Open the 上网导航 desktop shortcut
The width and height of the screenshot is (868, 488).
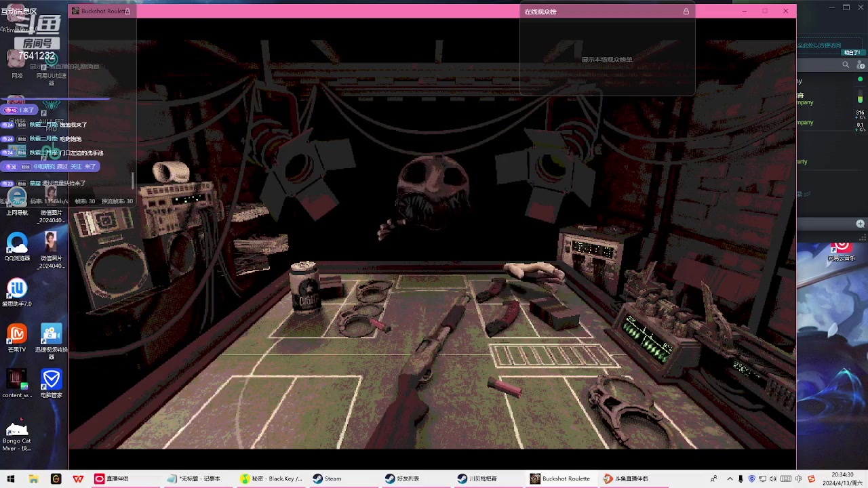17,201
